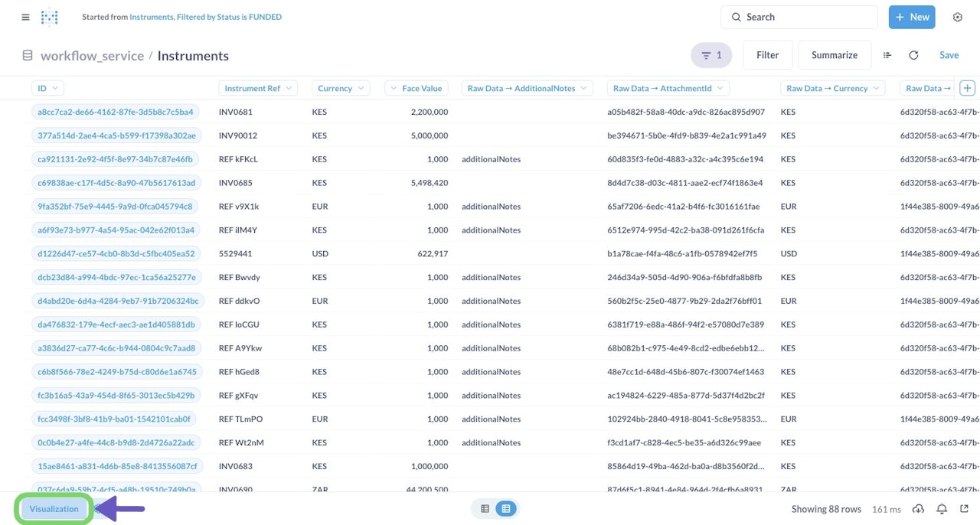Open the hamburger sidebar menu
Screen dimensions: 980x525
point(25,17)
